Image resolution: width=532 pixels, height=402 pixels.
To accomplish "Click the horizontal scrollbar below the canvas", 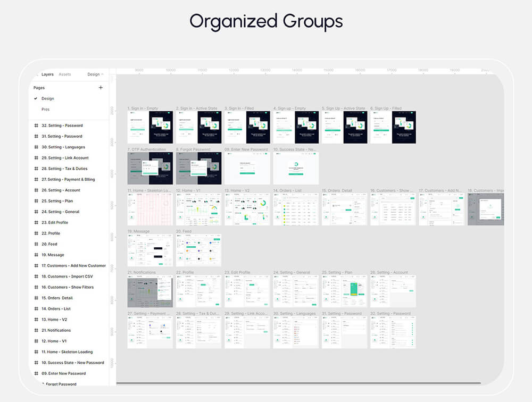I will point(298,383).
